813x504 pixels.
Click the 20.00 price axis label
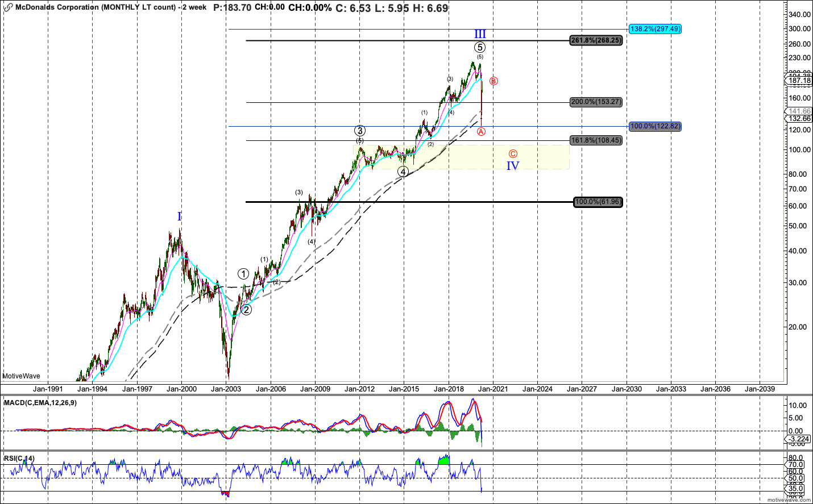(x=798, y=327)
